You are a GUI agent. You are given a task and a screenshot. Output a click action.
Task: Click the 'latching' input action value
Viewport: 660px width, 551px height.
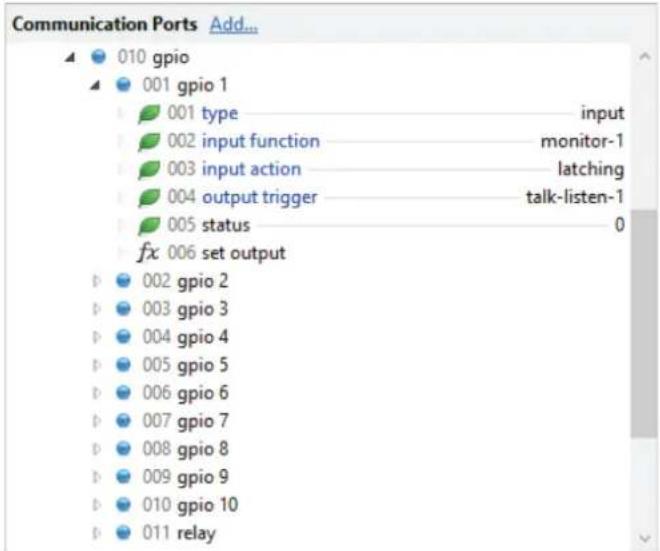coord(591,170)
